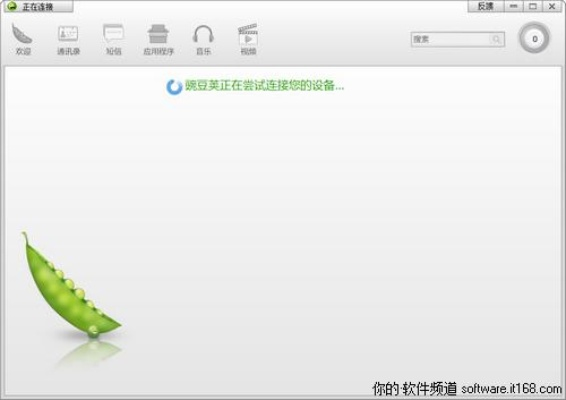Image resolution: width=566 pixels, height=400 pixels.
Task: Open the 短信 messages section
Action: tap(113, 40)
